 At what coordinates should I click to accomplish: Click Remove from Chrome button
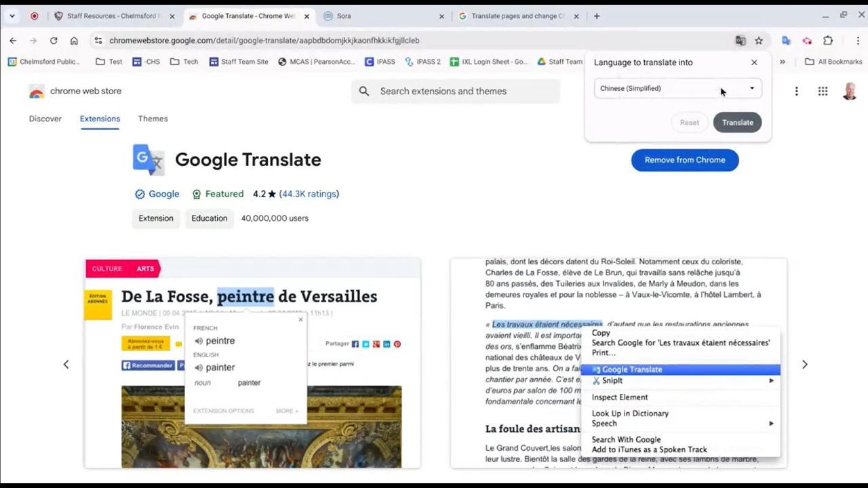685,160
